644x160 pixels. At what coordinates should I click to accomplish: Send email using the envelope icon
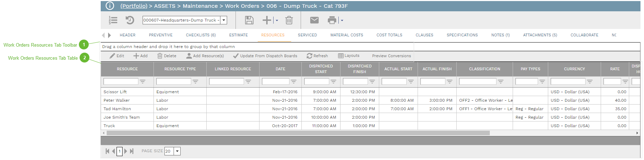click(314, 20)
